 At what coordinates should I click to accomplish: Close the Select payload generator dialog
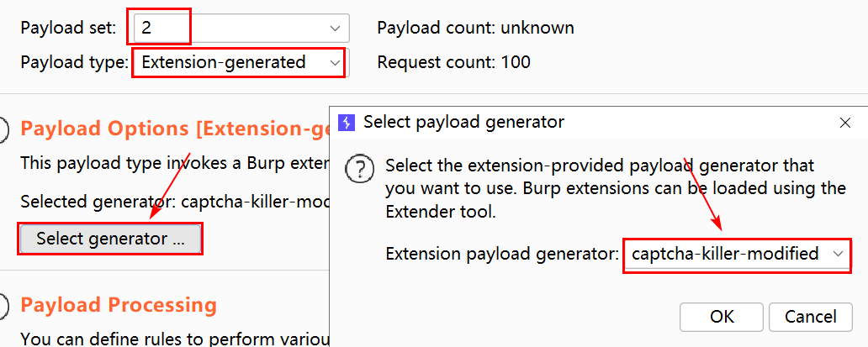pyautogui.click(x=845, y=123)
